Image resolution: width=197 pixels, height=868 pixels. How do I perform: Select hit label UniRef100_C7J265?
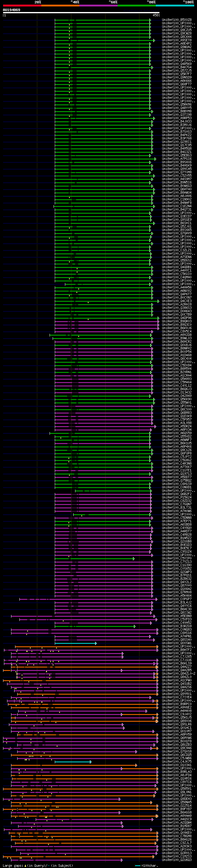(177, 656)
